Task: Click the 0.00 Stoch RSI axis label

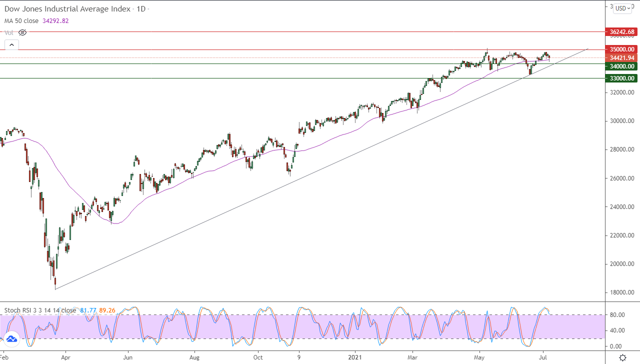Action: (615, 346)
